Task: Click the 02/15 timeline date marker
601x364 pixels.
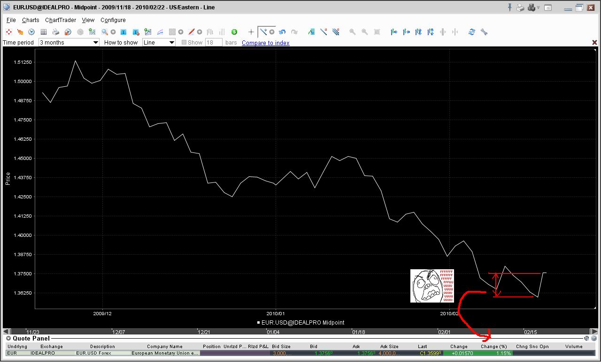Action: pos(531,332)
